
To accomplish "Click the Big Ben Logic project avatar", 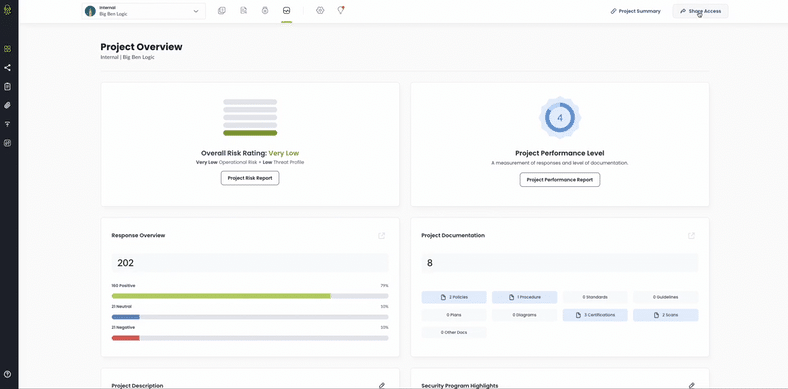I will 90,11.
